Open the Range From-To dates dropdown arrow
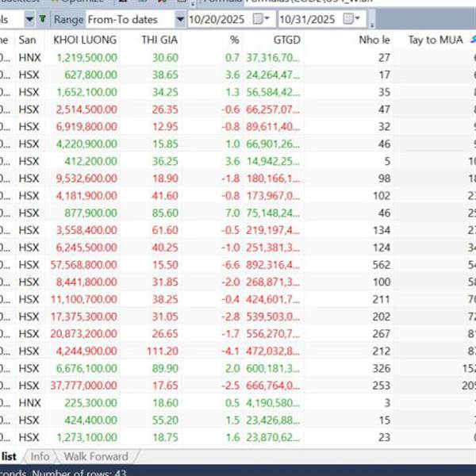Image resolution: width=476 pixels, height=476 pixels. pos(180,19)
